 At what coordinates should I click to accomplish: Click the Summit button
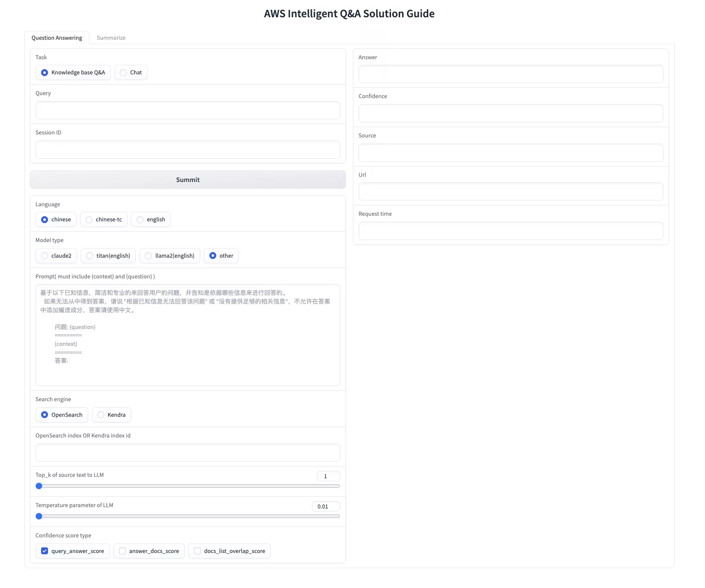(188, 179)
